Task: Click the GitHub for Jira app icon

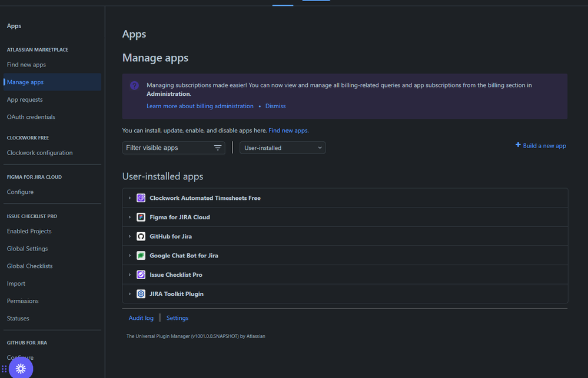Action: click(141, 236)
